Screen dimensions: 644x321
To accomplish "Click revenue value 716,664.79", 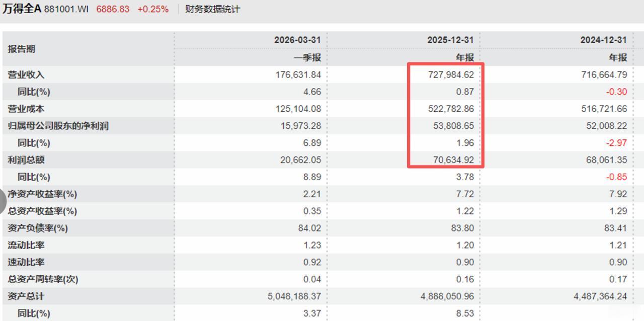I will coord(605,74).
